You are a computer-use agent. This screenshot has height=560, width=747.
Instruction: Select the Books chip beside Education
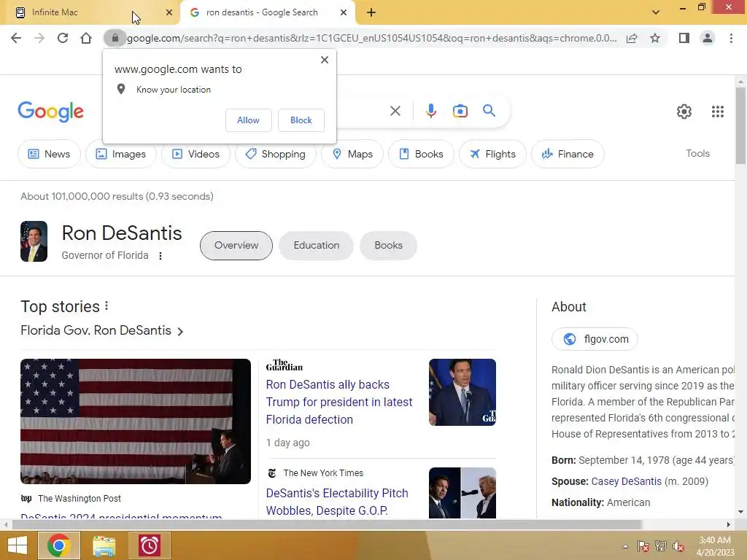388,245
